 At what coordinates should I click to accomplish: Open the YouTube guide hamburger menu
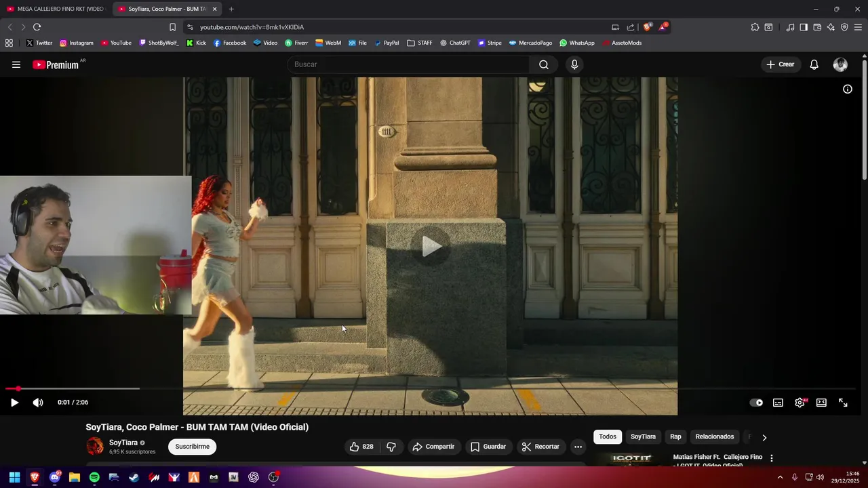tap(16, 64)
